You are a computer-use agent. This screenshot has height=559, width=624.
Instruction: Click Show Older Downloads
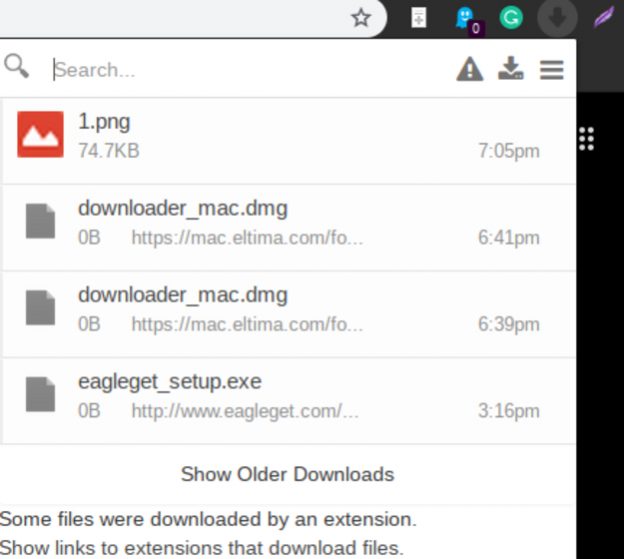[287, 474]
